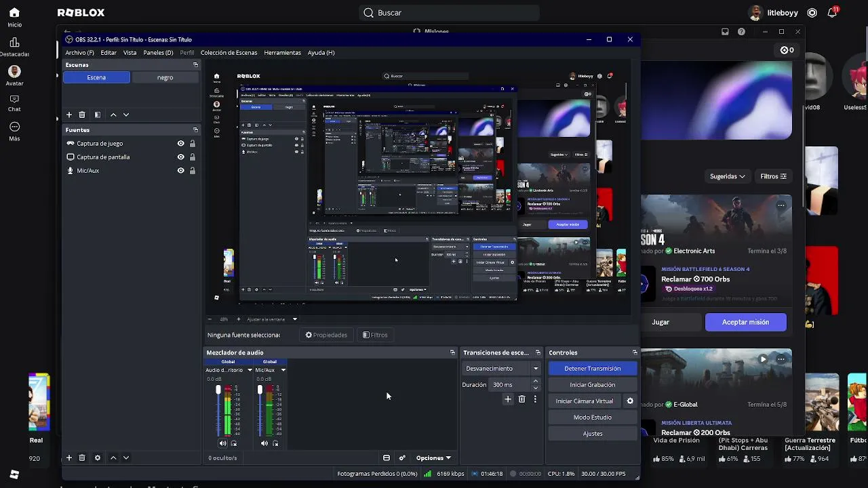
Task: Add a new scene with the Escenas plus icon
Action: click(x=68, y=115)
